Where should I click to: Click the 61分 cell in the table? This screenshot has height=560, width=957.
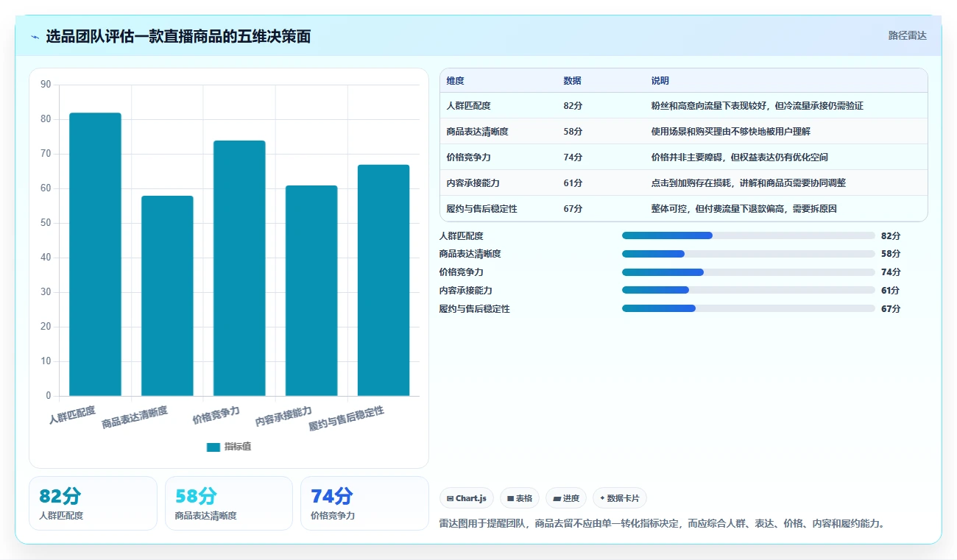(x=573, y=183)
